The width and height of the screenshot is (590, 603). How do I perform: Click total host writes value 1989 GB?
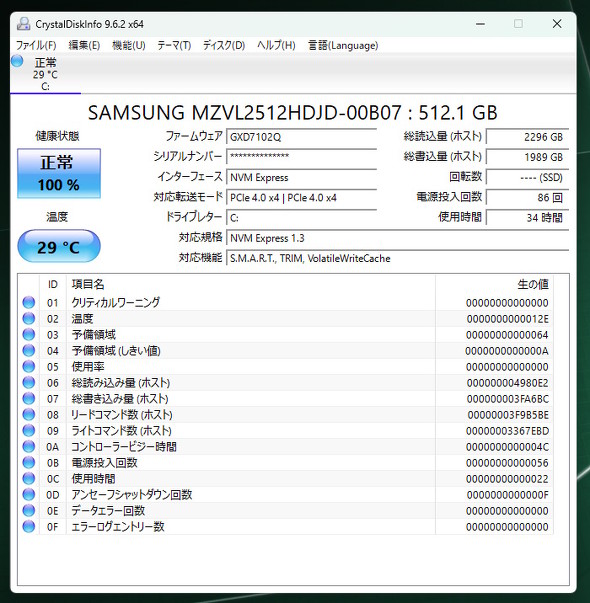[x=528, y=157]
